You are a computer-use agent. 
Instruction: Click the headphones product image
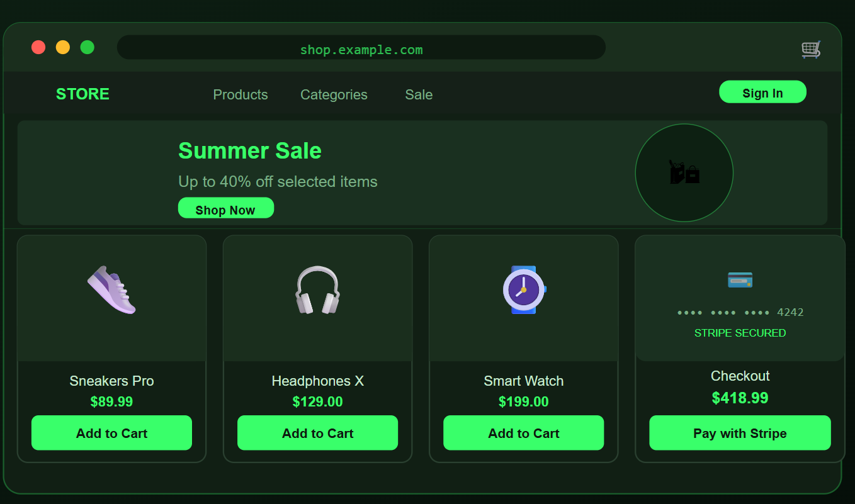coord(317,290)
